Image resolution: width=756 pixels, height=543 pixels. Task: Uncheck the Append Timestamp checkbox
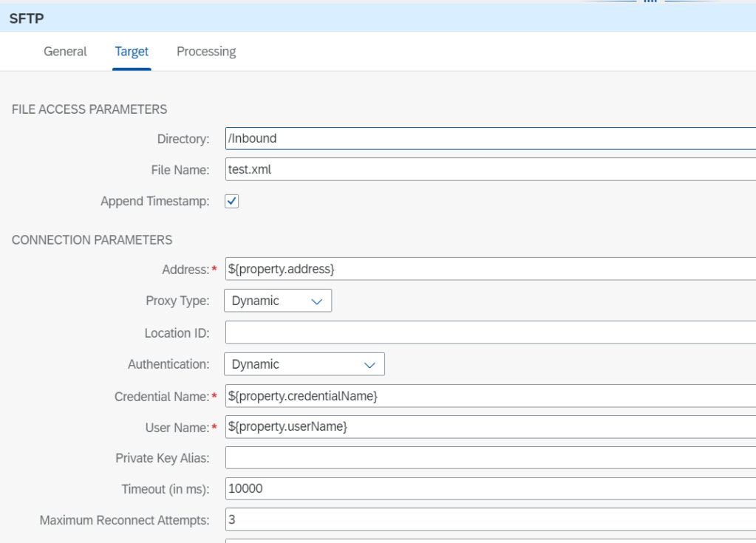(231, 201)
